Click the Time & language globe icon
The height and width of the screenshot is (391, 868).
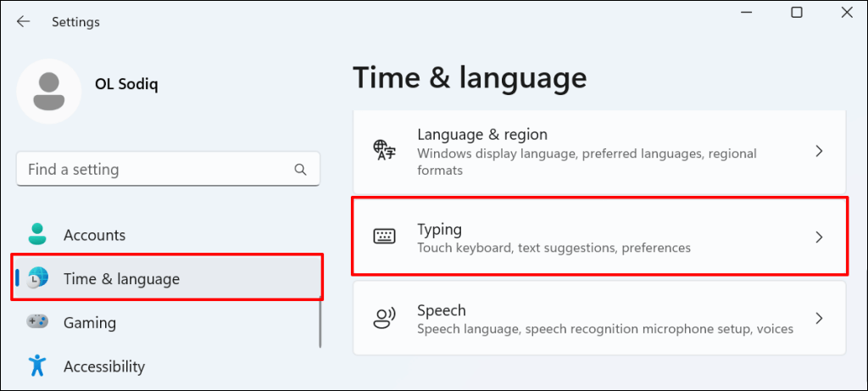(x=37, y=278)
